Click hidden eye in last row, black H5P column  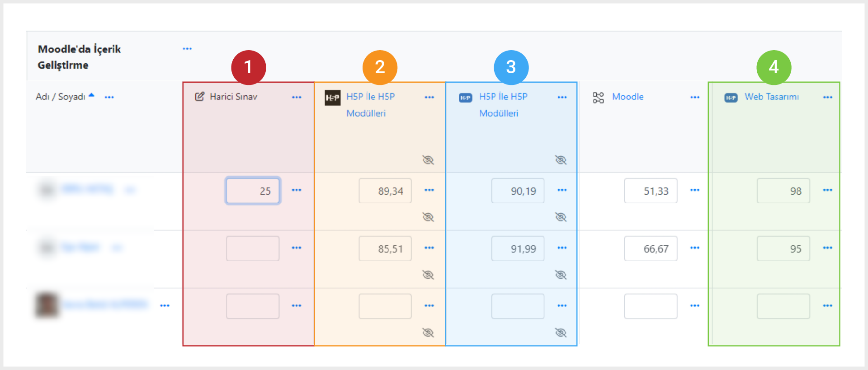[x=428, y=333]
